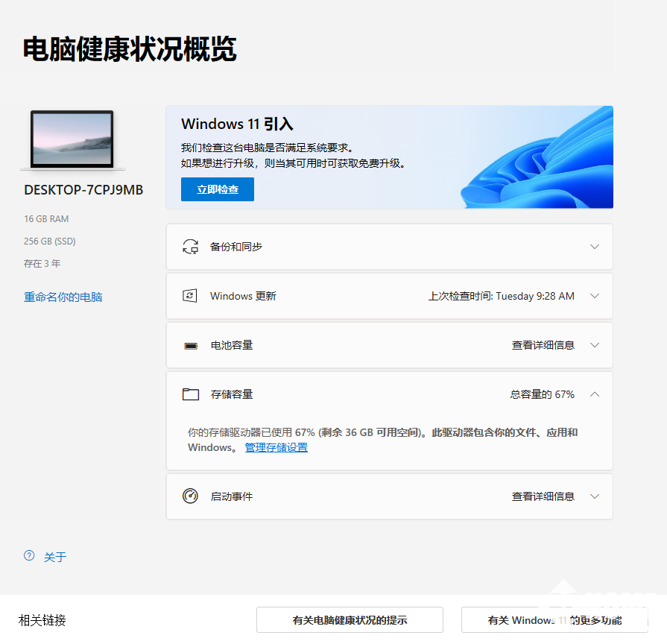Open 有关电脑健康状况的提示 button
This screenshot has height=644, width=667.
point(350,620)
